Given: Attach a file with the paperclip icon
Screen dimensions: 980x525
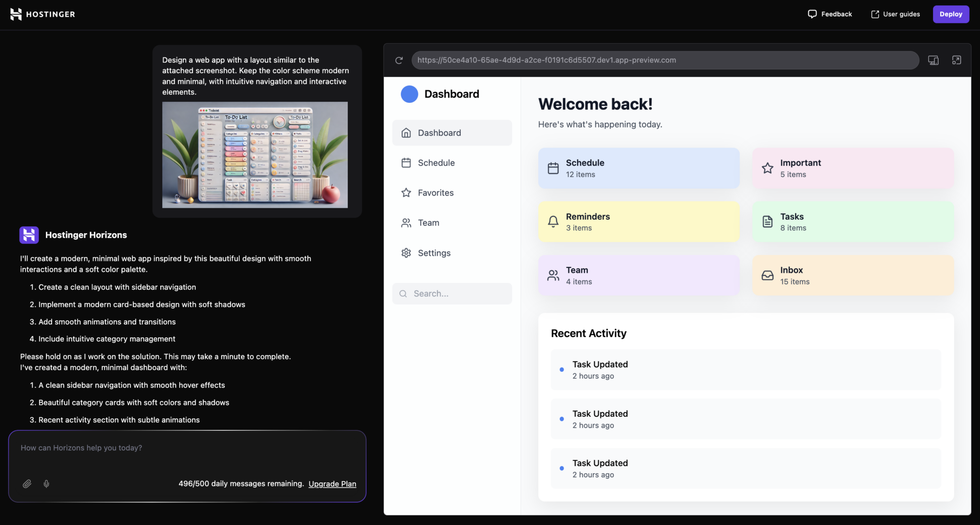Looking at the screenshot, I should click(x=27, y=484).
